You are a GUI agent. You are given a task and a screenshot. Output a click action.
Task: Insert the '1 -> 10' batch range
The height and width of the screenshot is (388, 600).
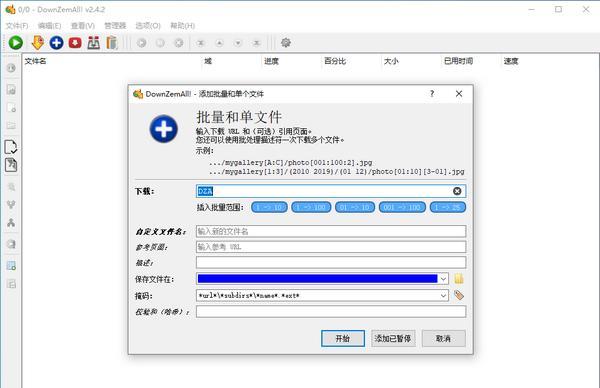coord(269,207)
